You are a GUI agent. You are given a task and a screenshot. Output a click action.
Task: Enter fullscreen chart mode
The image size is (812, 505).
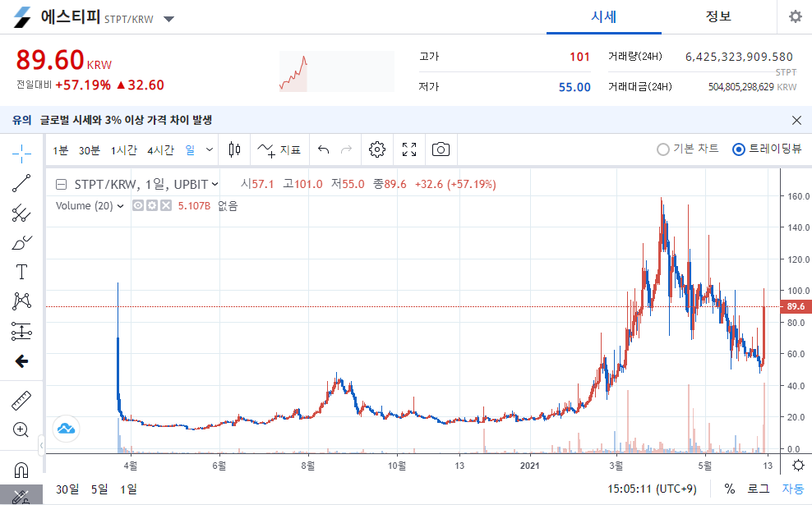click(409, 150)
